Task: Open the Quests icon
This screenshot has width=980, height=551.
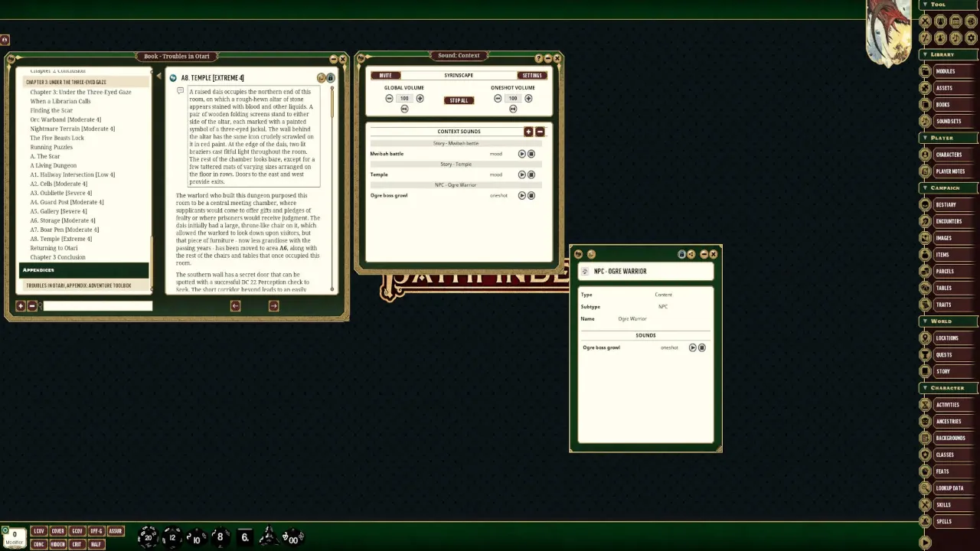Action: pos(926,354)
